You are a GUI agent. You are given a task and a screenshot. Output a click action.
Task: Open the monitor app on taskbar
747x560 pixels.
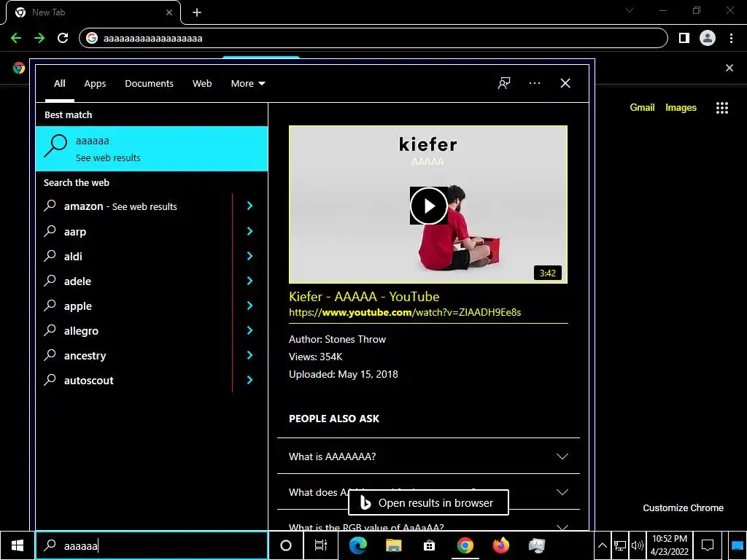click(536, 545)
